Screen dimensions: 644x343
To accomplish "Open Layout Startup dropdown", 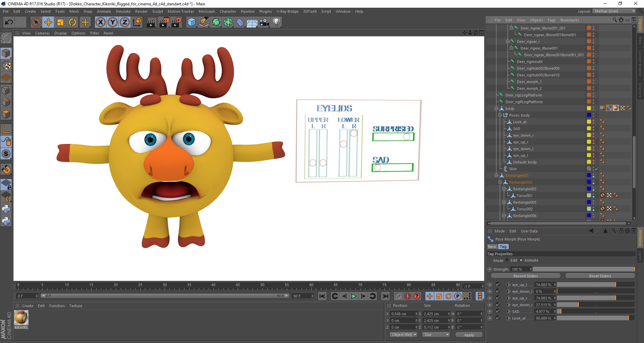I will (x=614, y=11).
